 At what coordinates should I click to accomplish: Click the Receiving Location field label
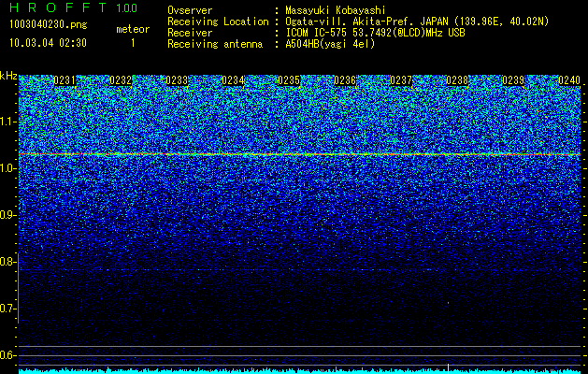tap(218, 22)
